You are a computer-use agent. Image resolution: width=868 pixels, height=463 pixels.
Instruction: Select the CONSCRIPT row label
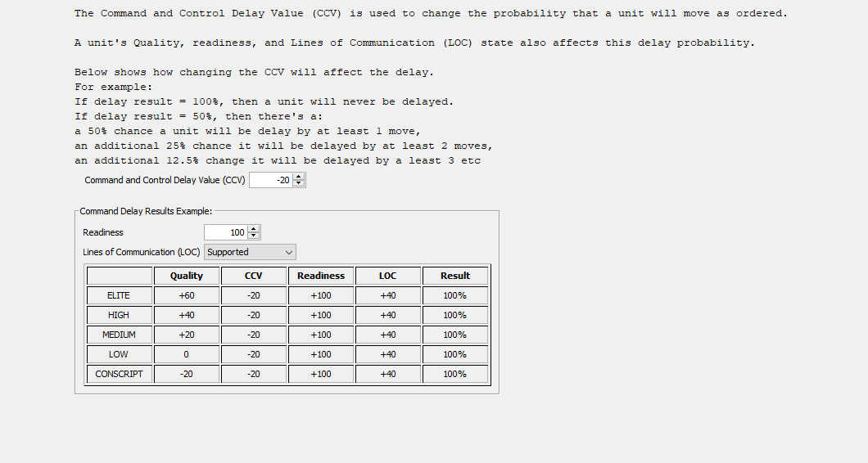(119, 374)
